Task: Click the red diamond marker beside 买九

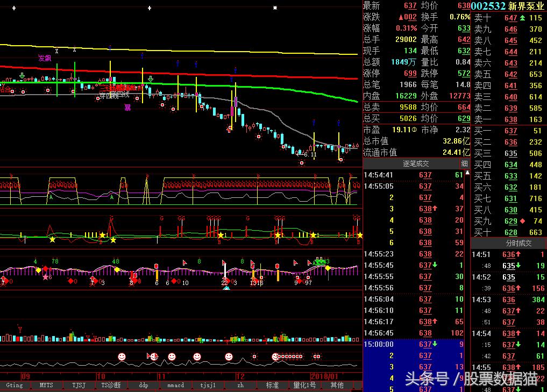Action: point(522,221)
